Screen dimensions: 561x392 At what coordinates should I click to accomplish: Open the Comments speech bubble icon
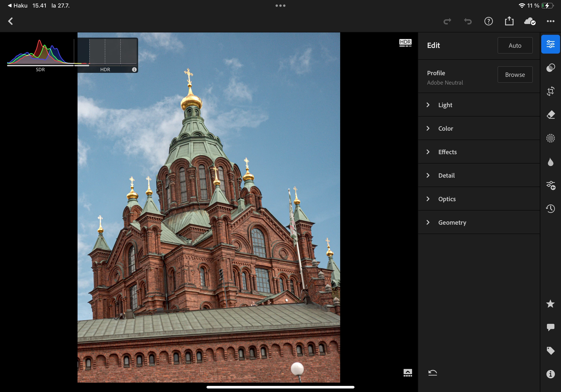[x=550, y=327]
